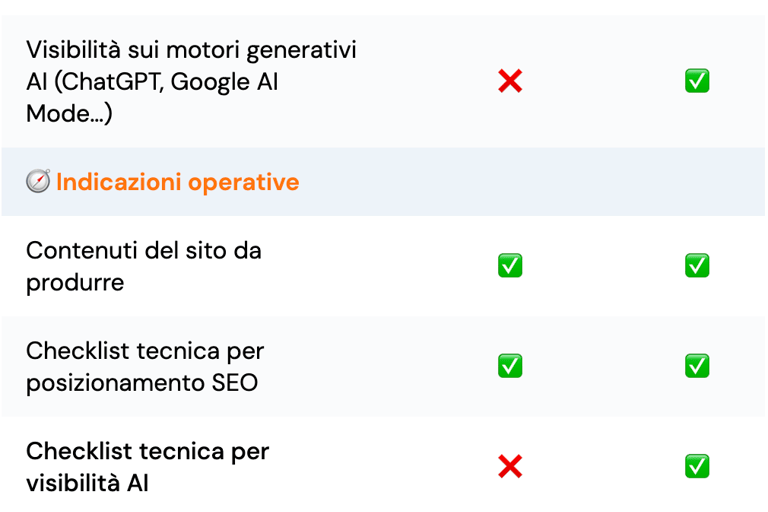Viewport: 768px width, 512px height.
Task: Click 'Checklist tecnica per visibilità AI' text
Action: coord(147,467)
